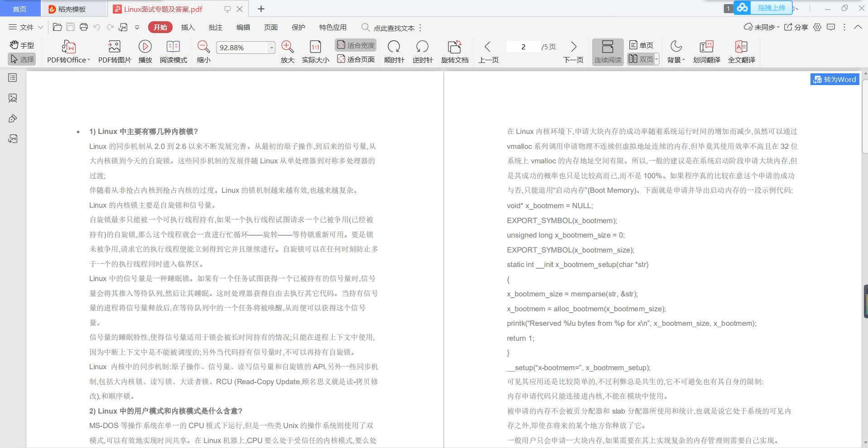This screenshot has width=868, height=448.
Task: Click the undo arrow
Action: 96,27
